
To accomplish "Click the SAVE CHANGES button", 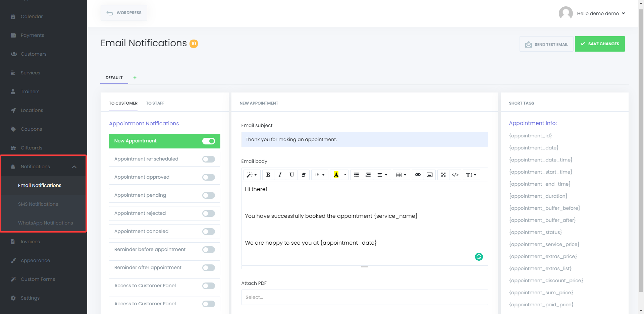I will pos(599,44).
